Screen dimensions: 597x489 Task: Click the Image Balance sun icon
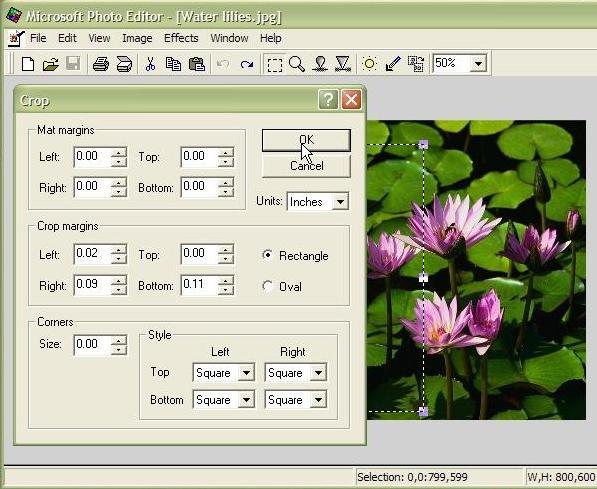tap(369, 64)
